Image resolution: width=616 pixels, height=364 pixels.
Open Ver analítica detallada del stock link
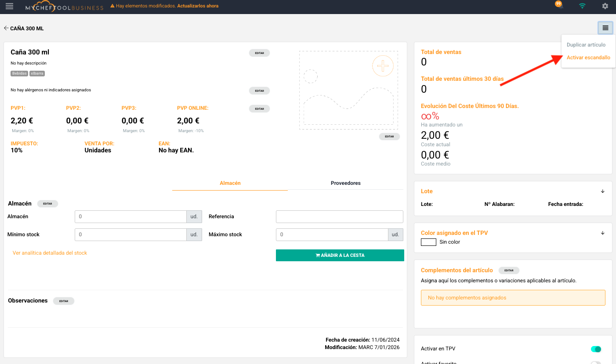tap(50, 253)
